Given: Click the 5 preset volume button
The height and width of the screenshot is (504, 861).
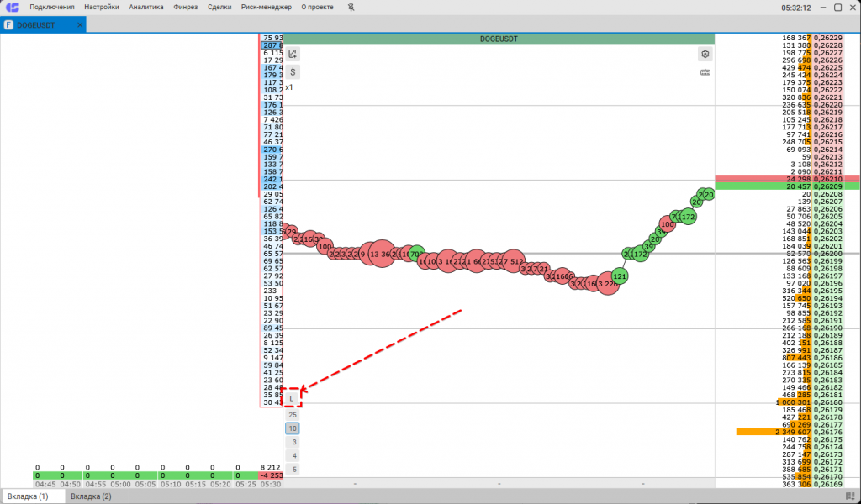Looking at the screenshot, I should 293,469.
